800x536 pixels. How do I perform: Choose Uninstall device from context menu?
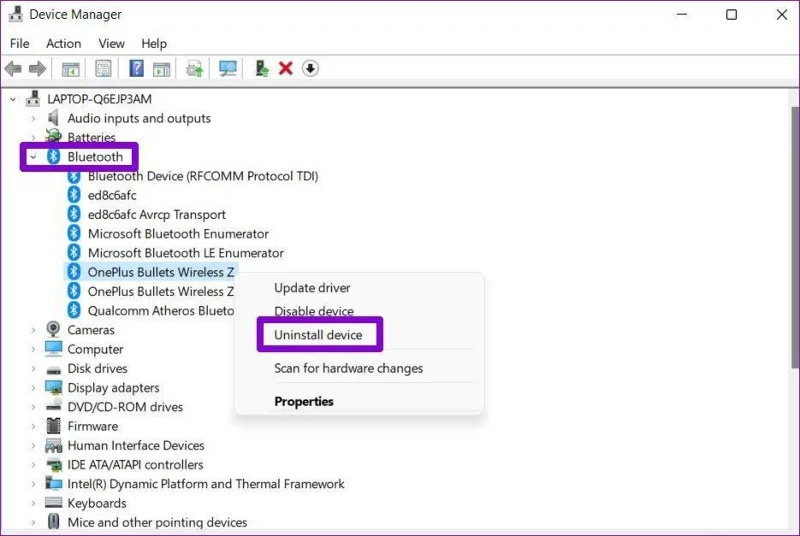coord(318,335)
